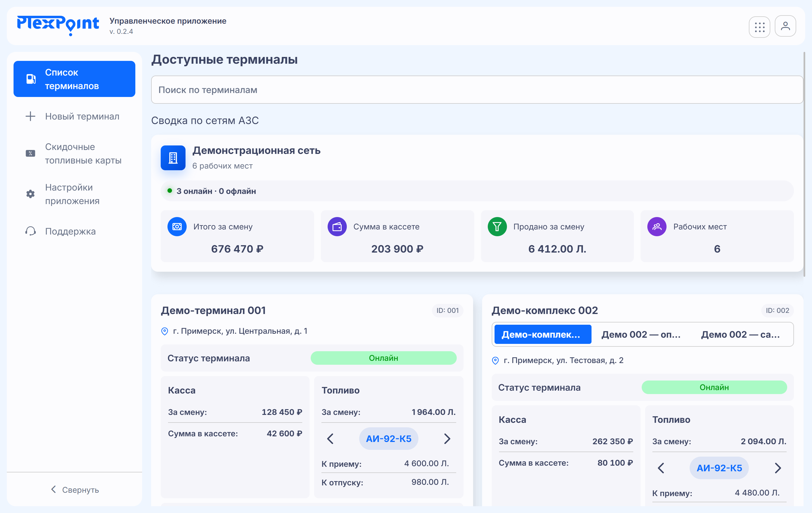This screenshot has height=513, width=812.
Task: Click the 80 100 ₽ cassette value
Action: [615, 463]
